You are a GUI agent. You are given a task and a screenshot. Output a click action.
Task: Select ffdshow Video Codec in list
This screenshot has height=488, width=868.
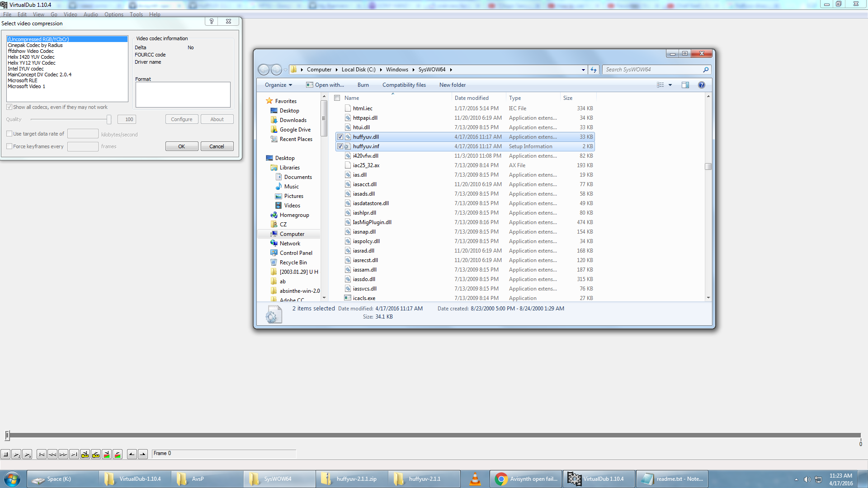(x=31, y=51)
